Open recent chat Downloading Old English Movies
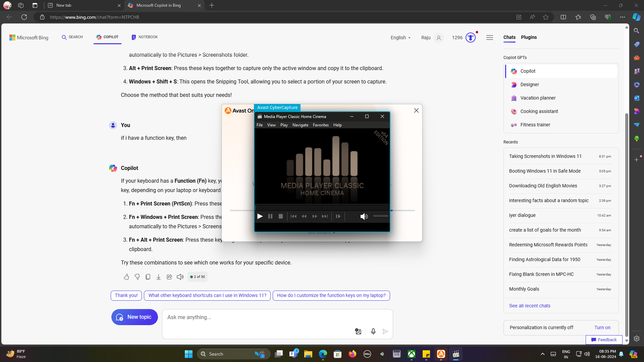The height and width of the screenshot is (362, 644). click(560, 186)
